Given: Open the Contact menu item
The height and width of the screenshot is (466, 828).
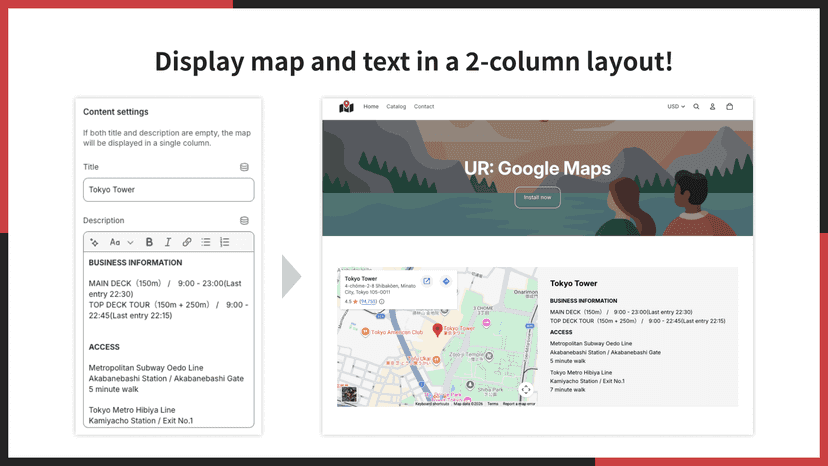Looking at the screenshot, I should point(424,106).
